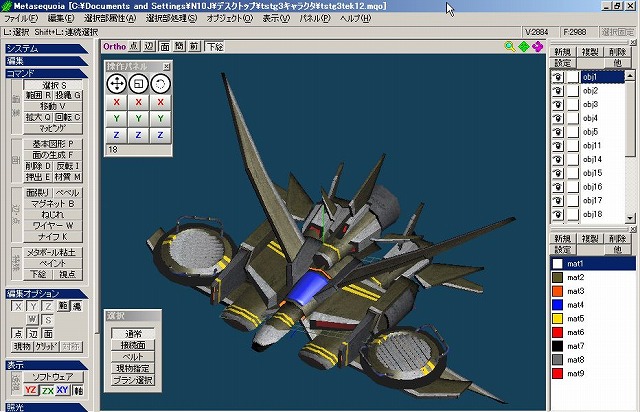Toggle obj1 visibility eye
Viewport: 640px width, 412px height.
[x=558, y=77]
